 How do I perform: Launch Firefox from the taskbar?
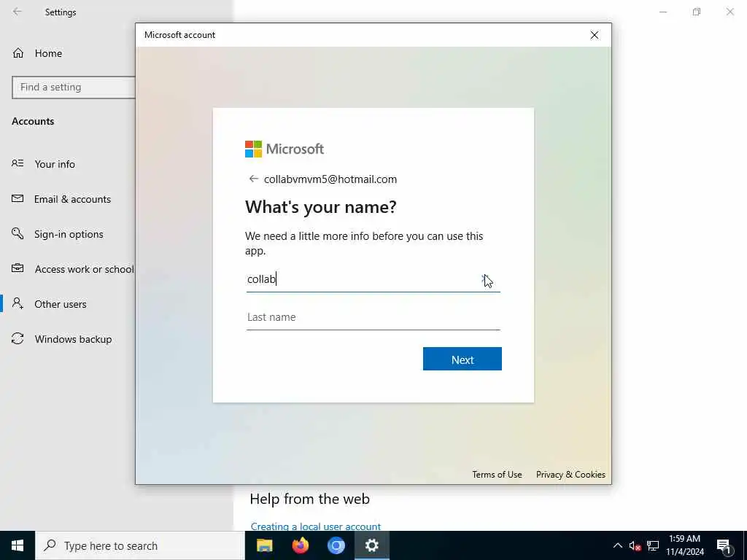[300, 545]
